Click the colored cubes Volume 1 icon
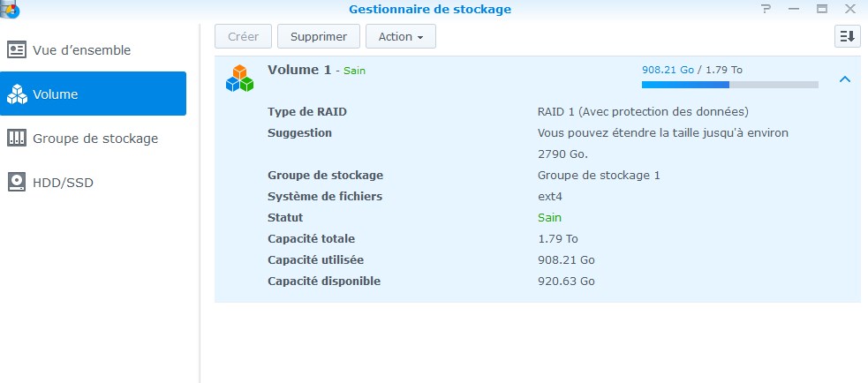The height and width of the screenshot is (383, 868). 239,78
